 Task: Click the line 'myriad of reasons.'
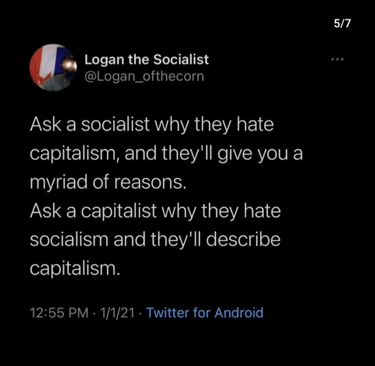[x=107, y=182]
